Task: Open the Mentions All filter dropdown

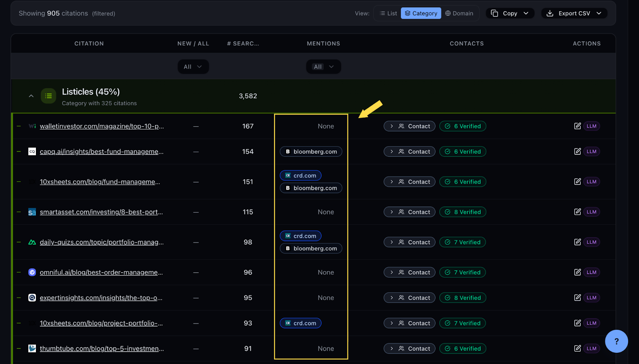Action: (x=323, y=67)
